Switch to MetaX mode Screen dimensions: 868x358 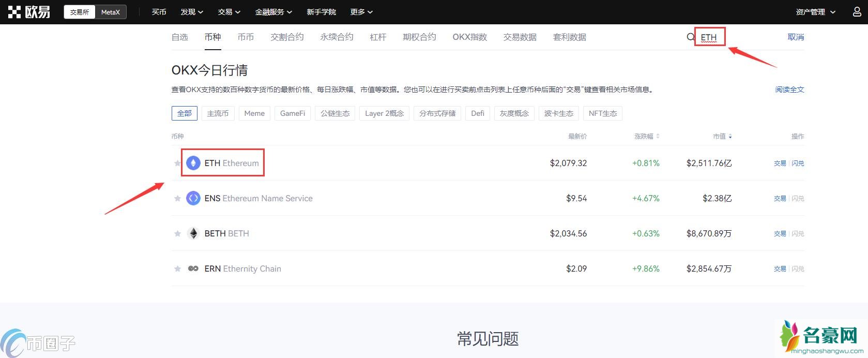pos(111,12)
